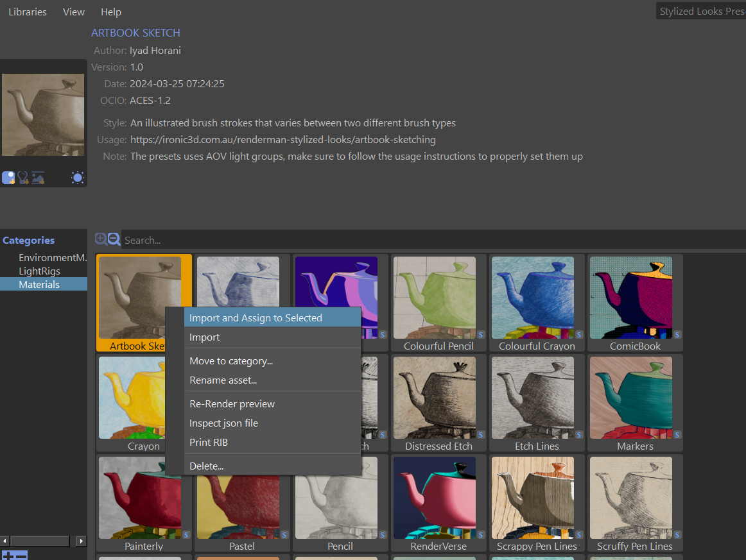This screenshot has width=746, height=560.
Task: Click the Search input field
Action: point(434,240)
